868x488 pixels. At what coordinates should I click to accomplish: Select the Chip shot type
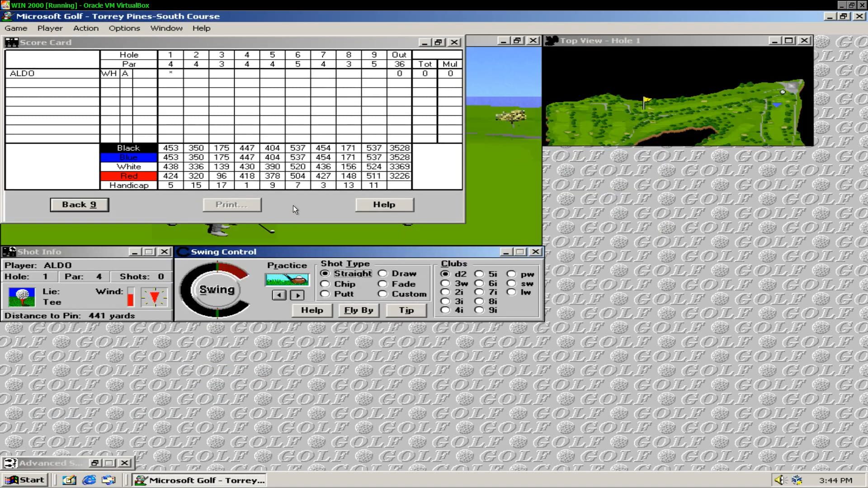[x=325, y=284]
